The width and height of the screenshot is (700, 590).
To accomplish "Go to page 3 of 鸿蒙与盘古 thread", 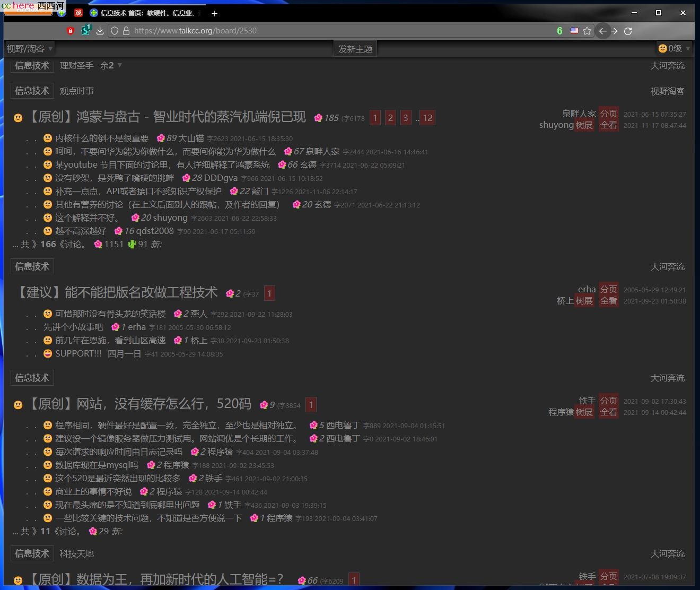I will tap(406, 118).
